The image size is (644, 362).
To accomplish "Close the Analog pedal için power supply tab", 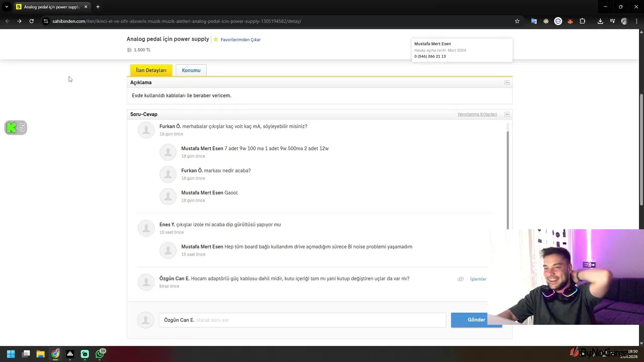I will click(86, 7).
